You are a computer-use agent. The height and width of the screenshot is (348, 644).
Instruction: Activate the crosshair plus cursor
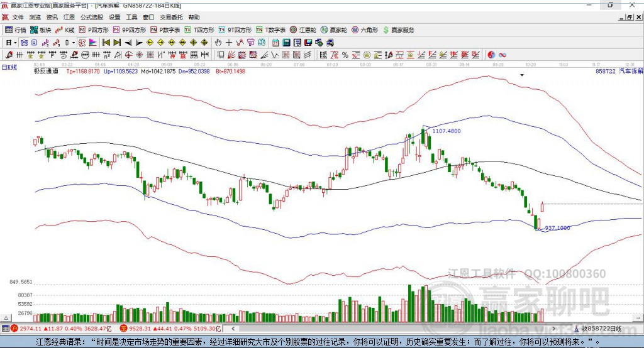click(x=229, y=42)
